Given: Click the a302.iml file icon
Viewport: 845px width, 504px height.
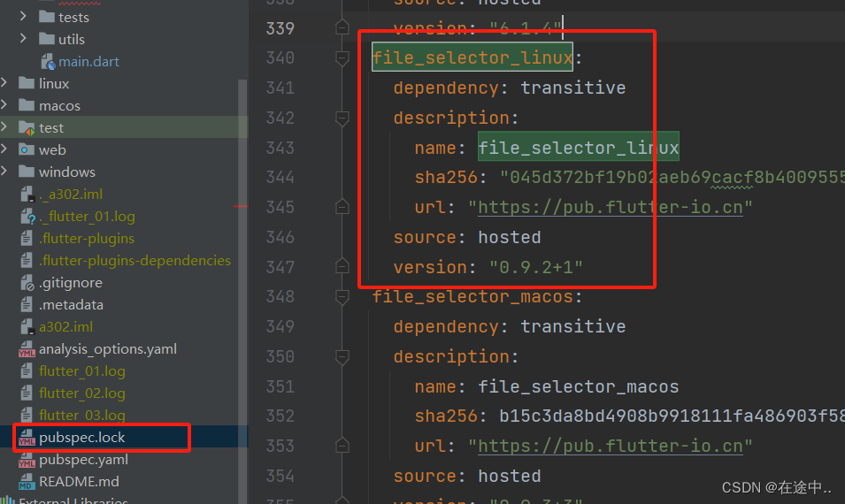Looking at the screenshot, I should [x=27, y=326].
